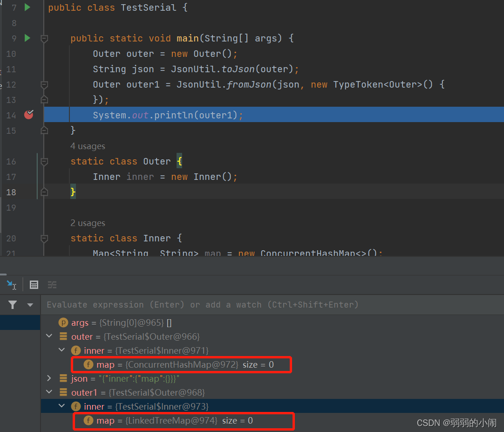Click 'new Inner()' on line 17

tap(202, 177)
